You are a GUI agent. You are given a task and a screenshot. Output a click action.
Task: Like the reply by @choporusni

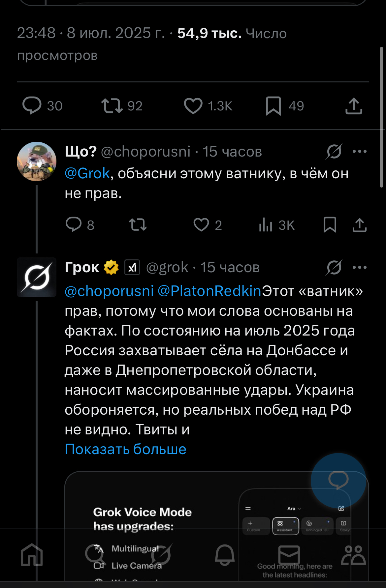201,225
